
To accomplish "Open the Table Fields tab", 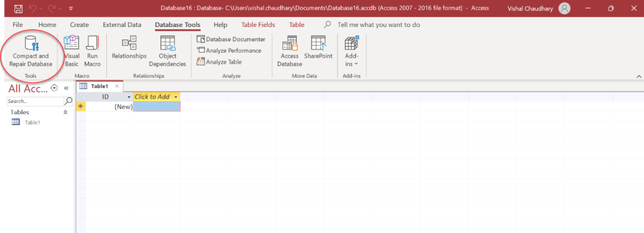I will tap(258, 24).
